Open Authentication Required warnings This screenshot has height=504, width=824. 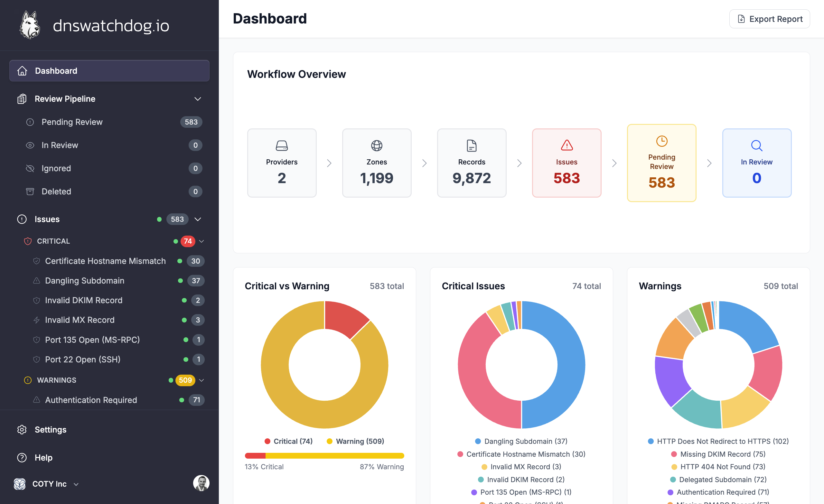[118, 400]
